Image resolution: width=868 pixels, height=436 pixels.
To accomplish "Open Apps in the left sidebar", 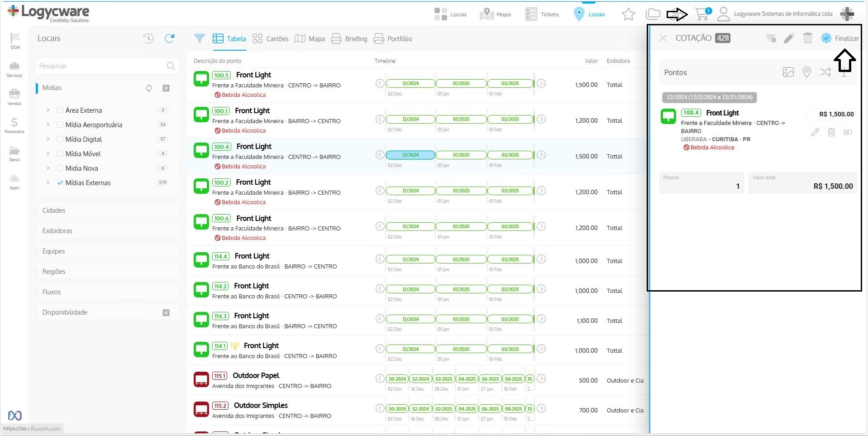I will 14,181.
